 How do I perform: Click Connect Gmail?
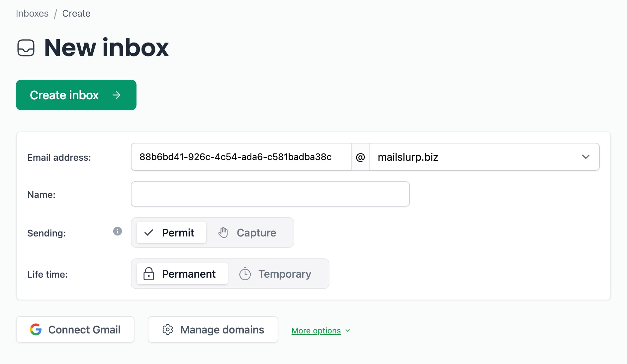coord(75,329)
